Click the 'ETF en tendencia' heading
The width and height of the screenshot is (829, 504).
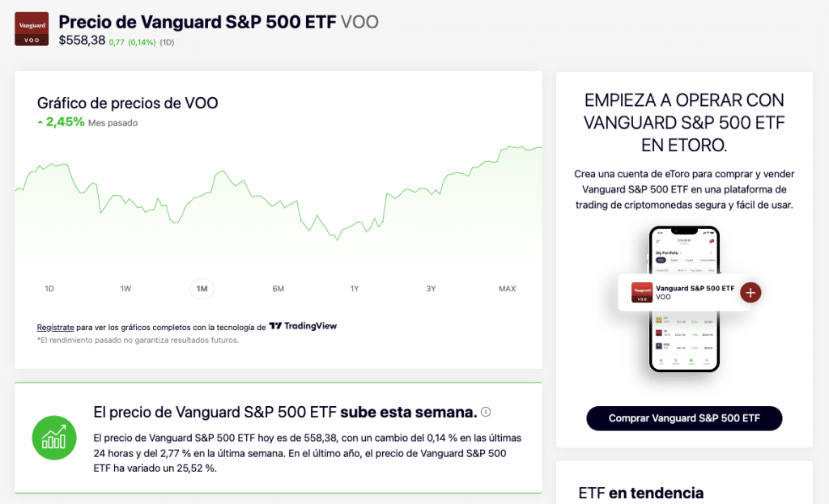(x=641, y=493)
